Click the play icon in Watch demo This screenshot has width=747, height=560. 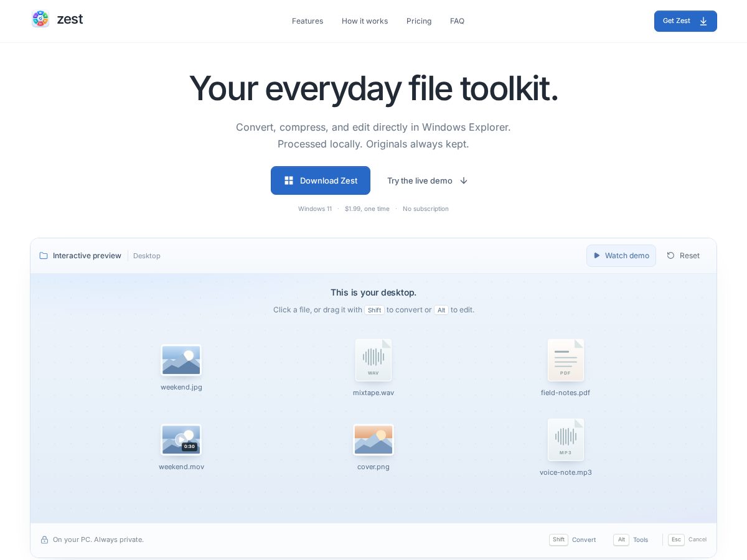[x=597, y=256]
